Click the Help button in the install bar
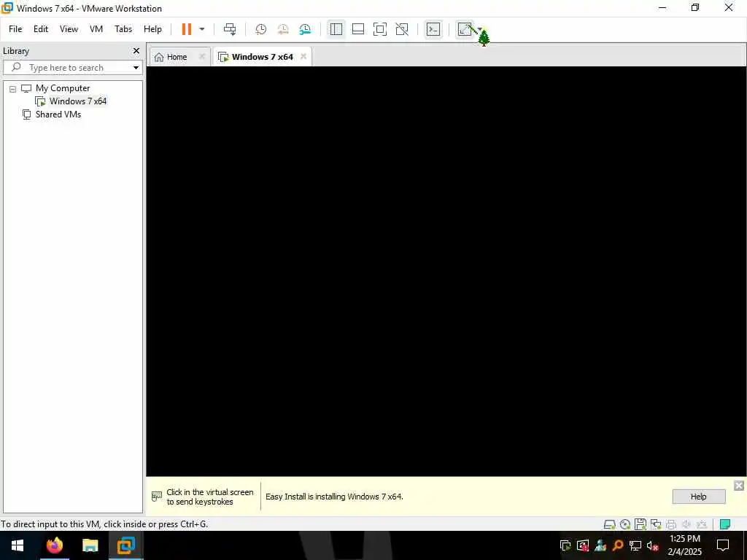This screenshot has height=560, width=747. (x=698, y=496)
